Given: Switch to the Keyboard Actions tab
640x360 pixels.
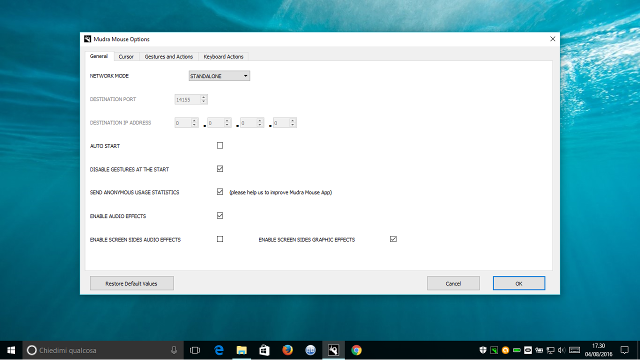Looking at the screenshot, I should [x=223, y=57].
